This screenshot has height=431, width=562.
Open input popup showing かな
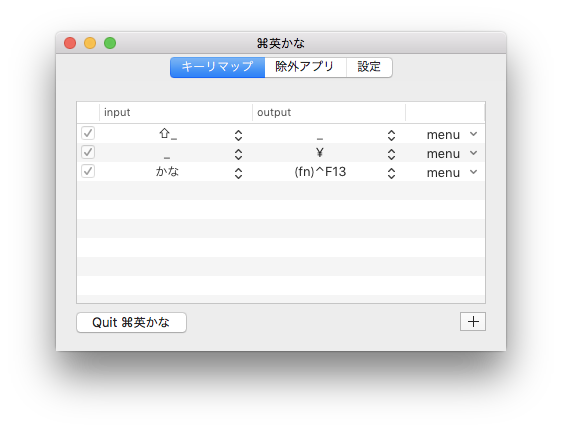(x=238, y=173)
